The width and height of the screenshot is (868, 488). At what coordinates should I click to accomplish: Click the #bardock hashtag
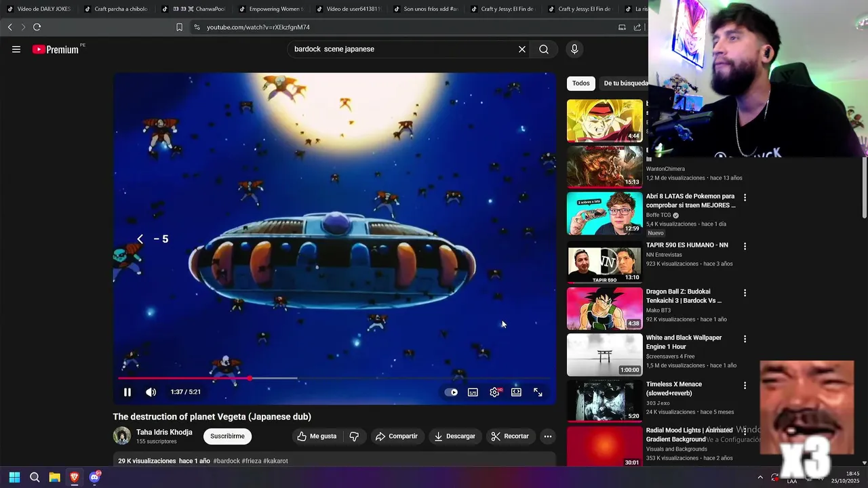click(226, 461)
